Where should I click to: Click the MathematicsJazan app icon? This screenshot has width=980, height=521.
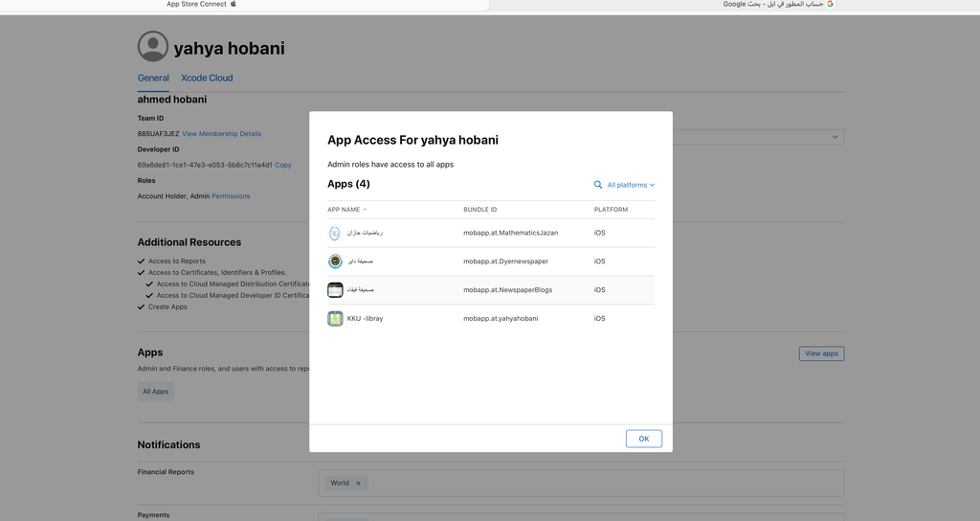point(335,234)
